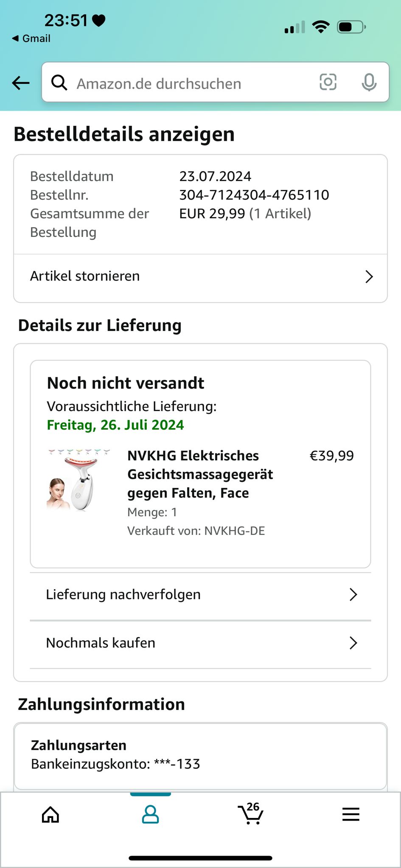Activate microphone voice search icon
The image size is (401, 868).
click(x=369, y=82)
